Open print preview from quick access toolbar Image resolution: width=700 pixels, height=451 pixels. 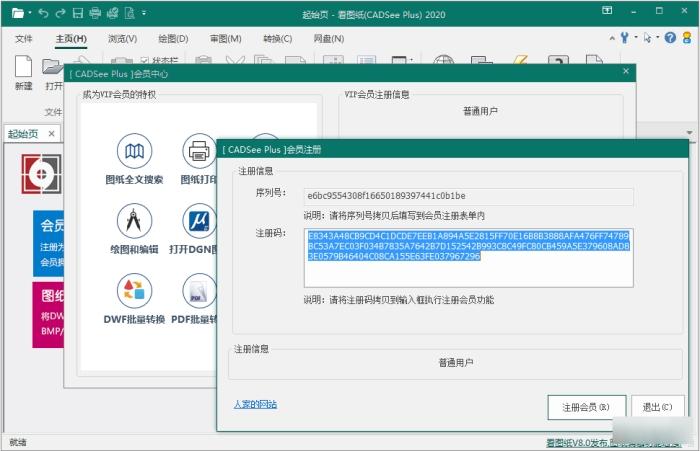(x=112, y=13)
